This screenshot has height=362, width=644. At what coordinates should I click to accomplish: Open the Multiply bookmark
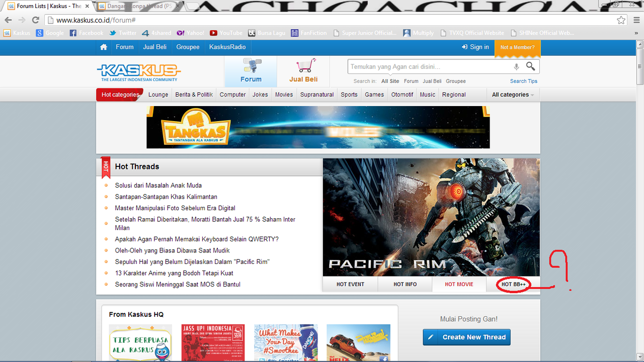coord(418,33)
